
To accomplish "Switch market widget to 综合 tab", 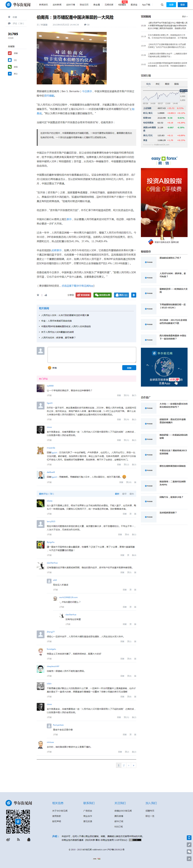I will (149, 84).
